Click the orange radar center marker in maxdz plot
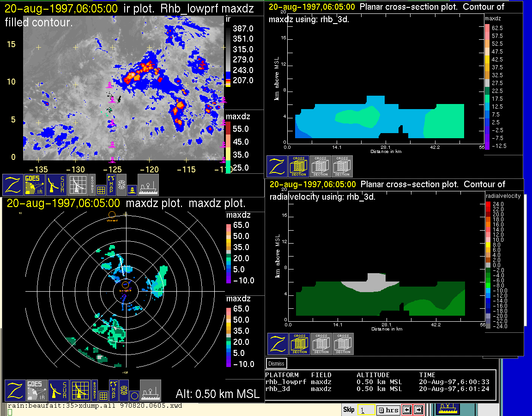The width and height of the screenshot is (532, 416). tap(125, 286)
